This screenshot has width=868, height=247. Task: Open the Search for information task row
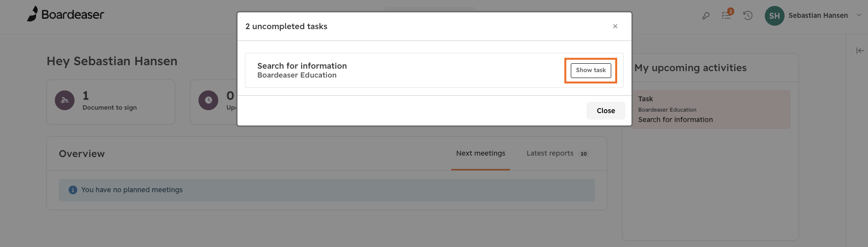coord(434,70)
